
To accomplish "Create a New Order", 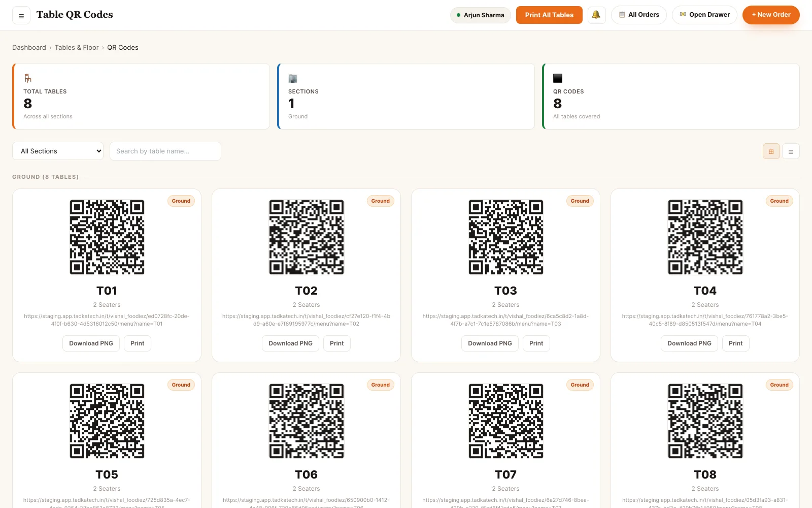I will (x=771, y=15).
